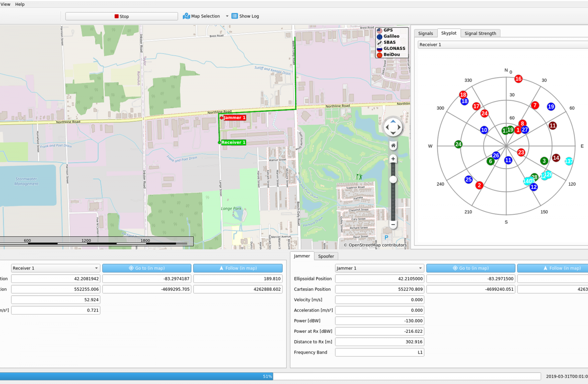Select red satellite 16 on the skyplot
Image resolution: width=588 pixels, height=384 pixels.
pos(518,79)
